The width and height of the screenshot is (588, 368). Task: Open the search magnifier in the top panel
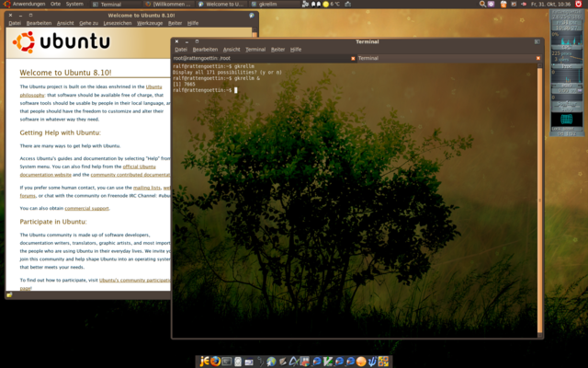click(482, 4)
